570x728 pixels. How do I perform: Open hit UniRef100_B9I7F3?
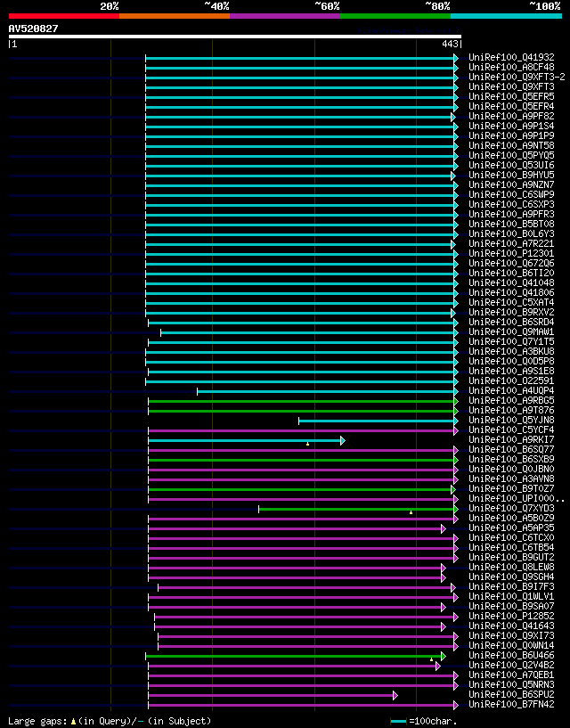[511, 587]
